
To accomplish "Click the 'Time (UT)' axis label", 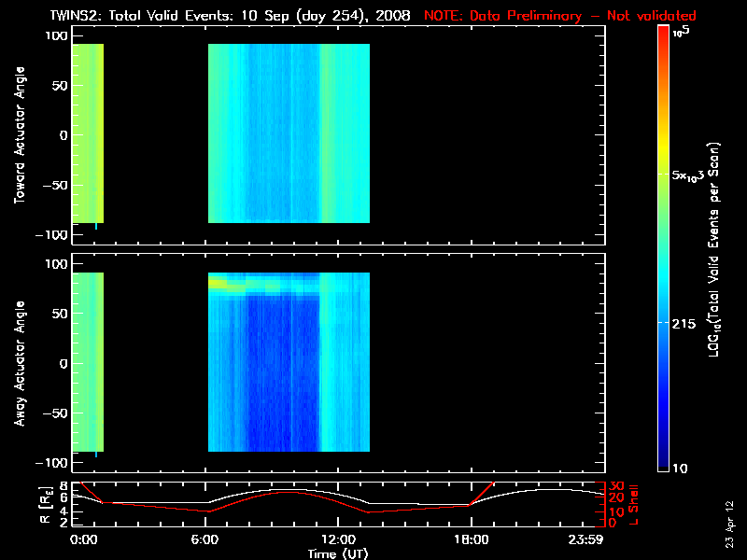I will (x=342, y=553).
